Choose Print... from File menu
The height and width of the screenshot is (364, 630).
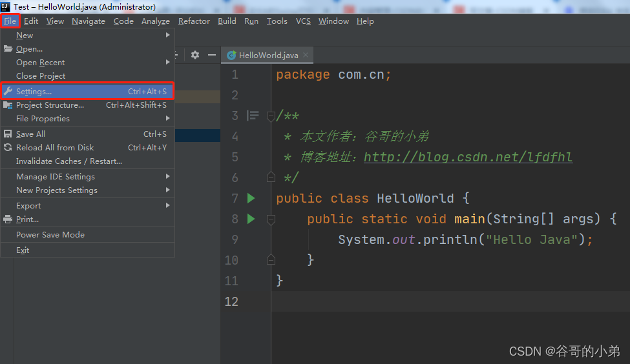point(88,219)
